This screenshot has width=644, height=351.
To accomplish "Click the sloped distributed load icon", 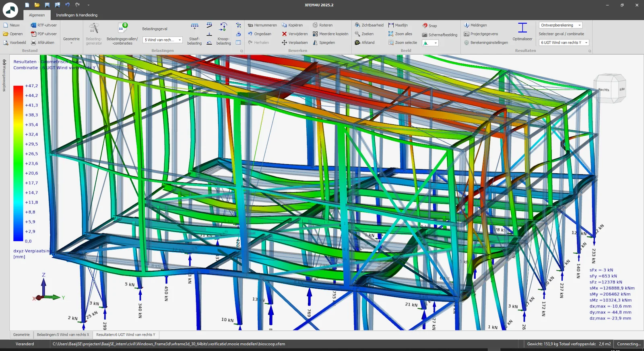I will [209, 25].
